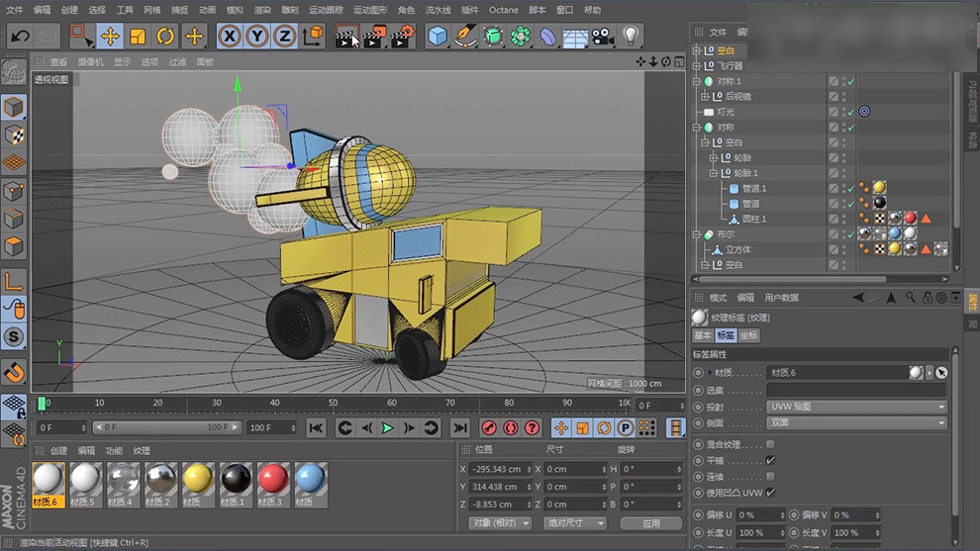Click the Undo arrow icon
Screen dimensions: 980x551
click(20, 37)
